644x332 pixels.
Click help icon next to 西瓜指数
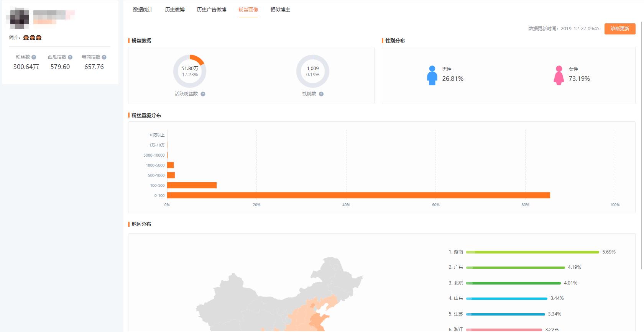pos(70,57)
